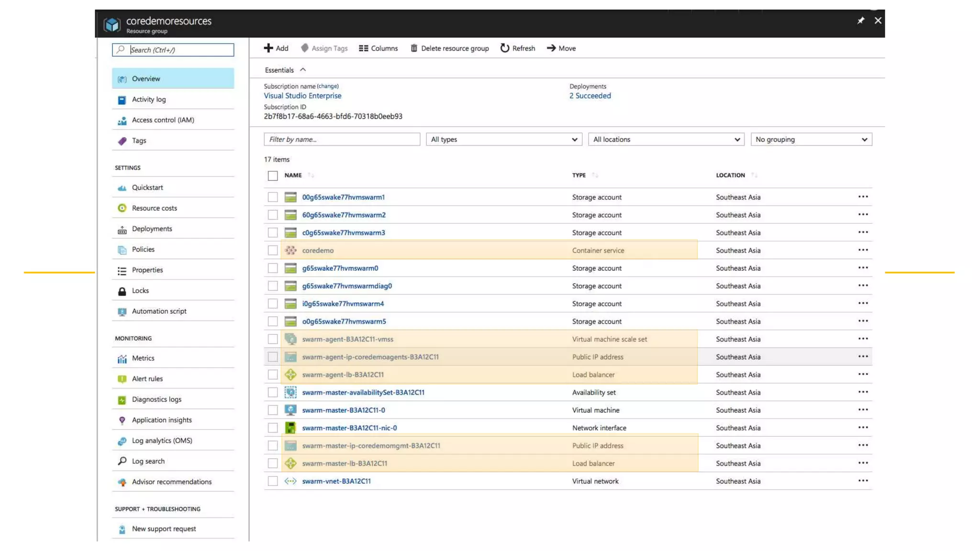Screen dimensions: 980x551
Task: Check the box for 00g65swake77hvmswarm1
Action: (273, 197)
